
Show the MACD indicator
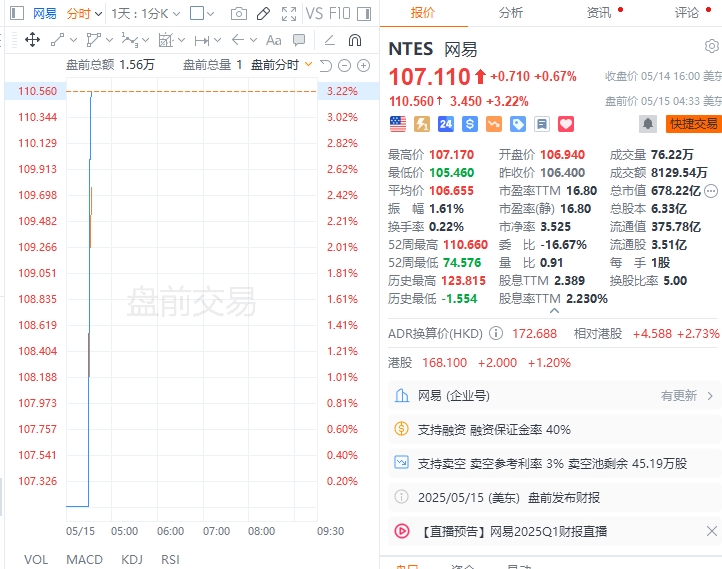[x=84, y=559]
